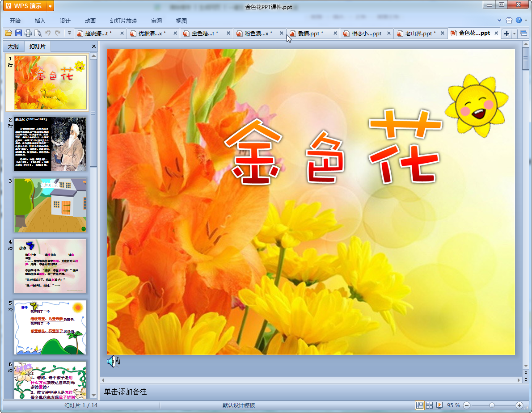
Task: Open zoom dialog via 95 % label
Action: 453,405
